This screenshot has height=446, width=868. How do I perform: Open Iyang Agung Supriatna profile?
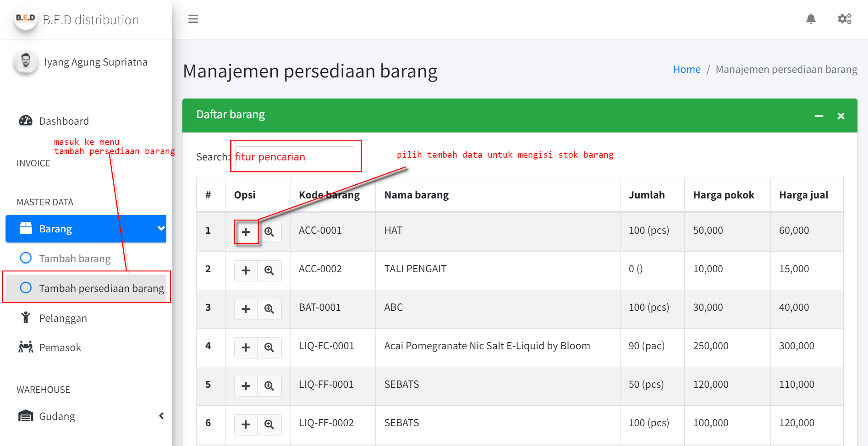point(96,62)
